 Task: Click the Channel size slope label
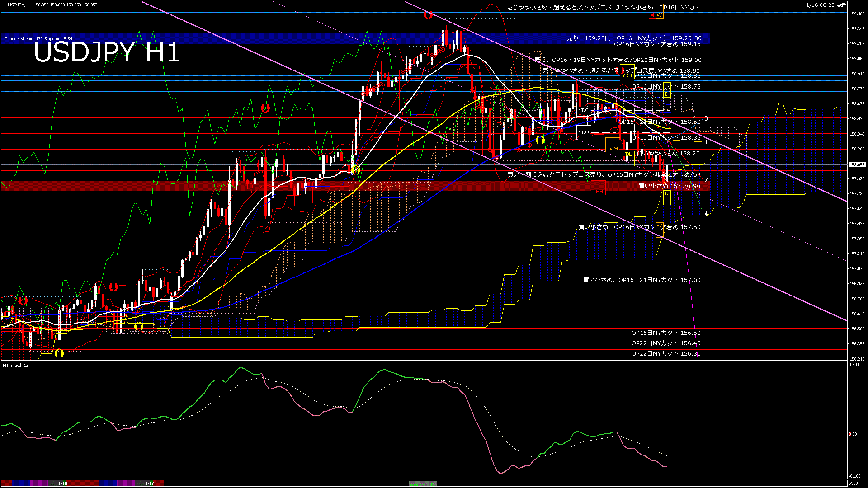click(38, 39)
